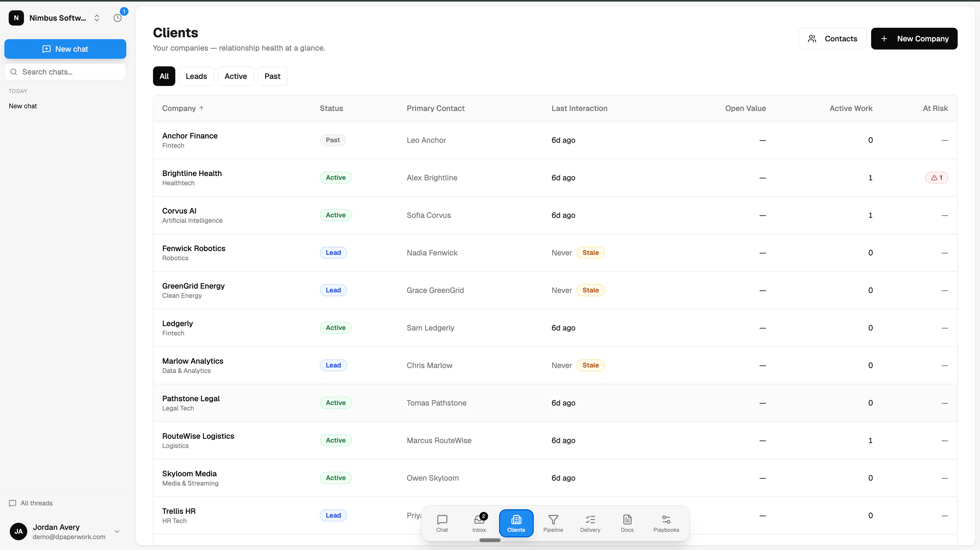Screen dimensions: 980x550
Task: Click the Stale badge in Fenwick Robotics row
Action: point(590,253)
